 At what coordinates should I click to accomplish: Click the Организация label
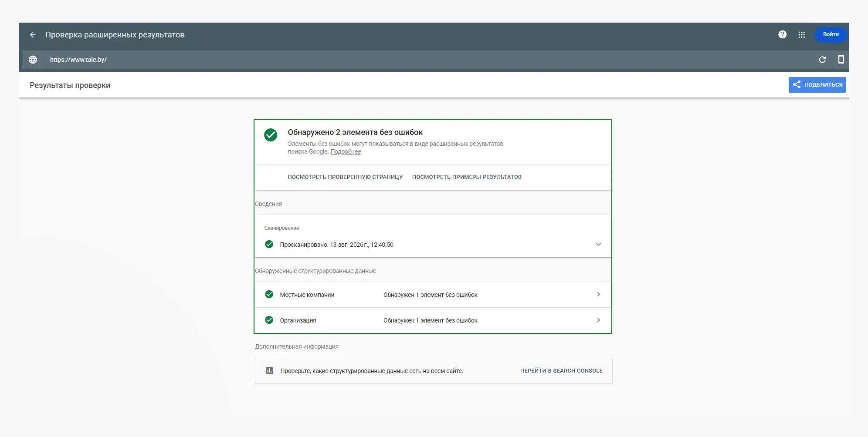pyautogui.click(x=298, y=320)
